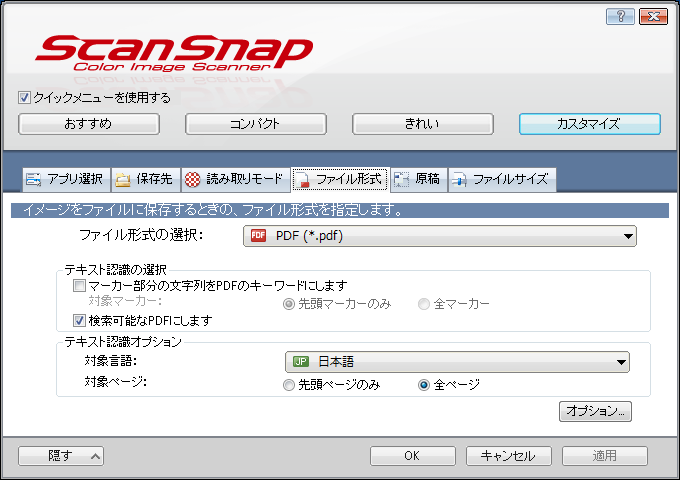Collapse settings with 隠す button arrow
680x480 pixels.
click(x=95, y=456)
